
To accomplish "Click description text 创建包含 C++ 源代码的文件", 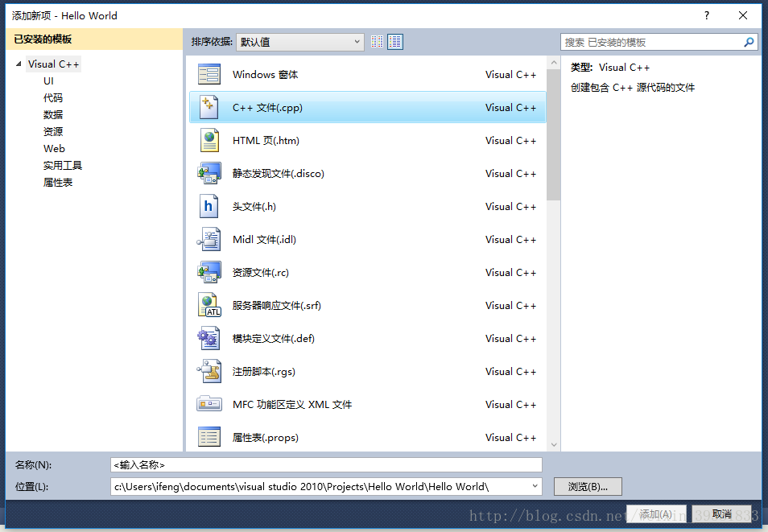I will pyautogui.click(x=632, y=87).
